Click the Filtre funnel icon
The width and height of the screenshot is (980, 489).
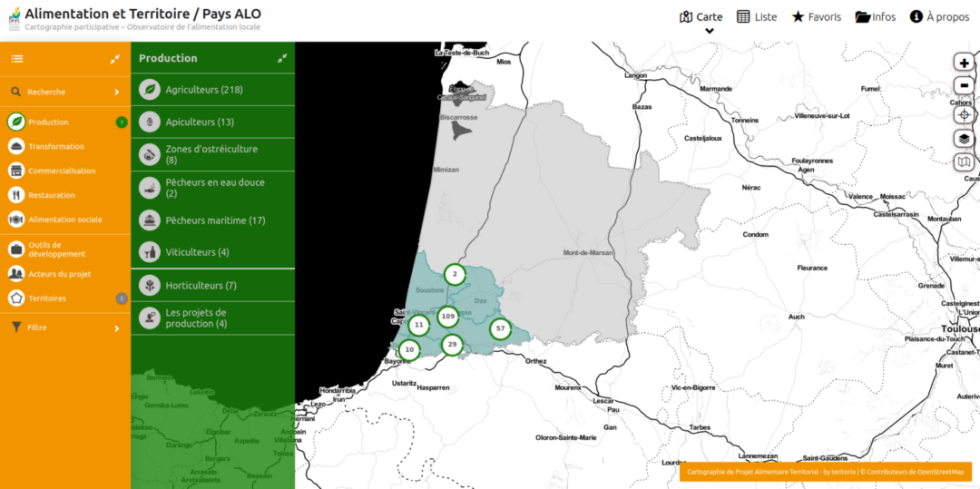coord(16,328)
